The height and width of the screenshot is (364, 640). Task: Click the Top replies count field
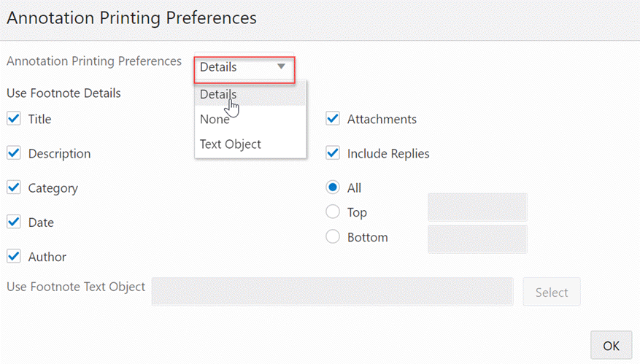pos(477,207)
